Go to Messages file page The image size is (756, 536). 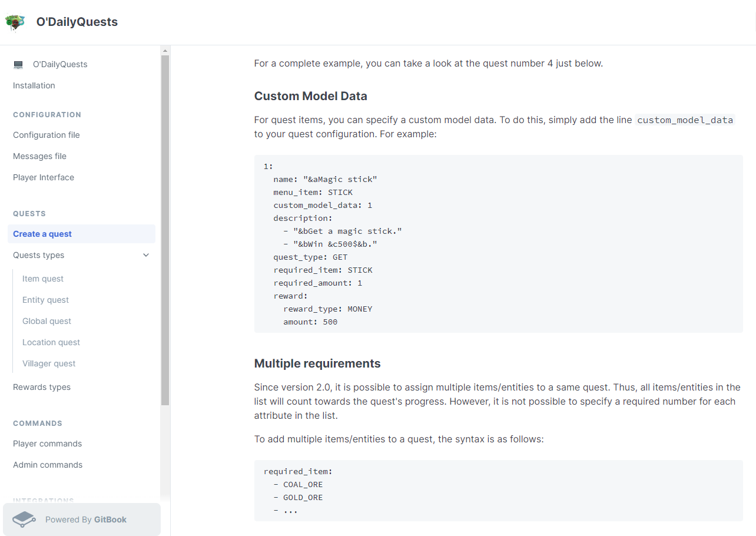(x=40, y=156)
